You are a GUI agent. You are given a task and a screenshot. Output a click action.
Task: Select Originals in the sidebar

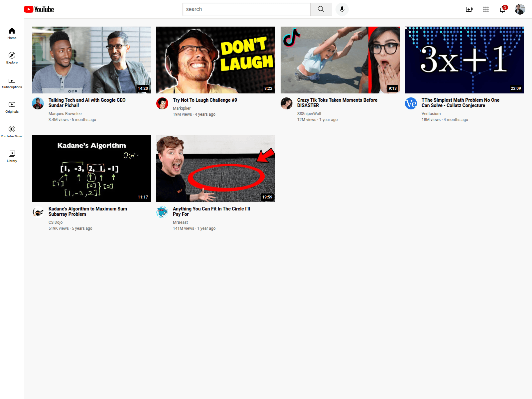tap(12, 107)
